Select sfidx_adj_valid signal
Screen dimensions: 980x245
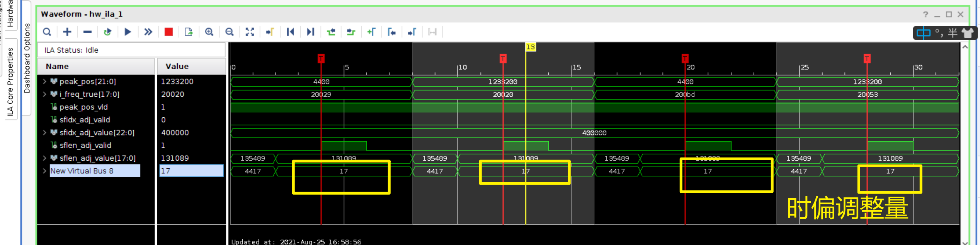(x=85, y=120)
